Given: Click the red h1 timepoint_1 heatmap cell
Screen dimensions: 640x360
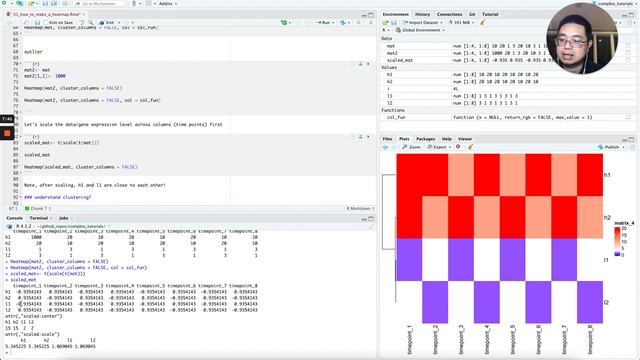Looking at the screenshot, I should (x=409, y=175).
